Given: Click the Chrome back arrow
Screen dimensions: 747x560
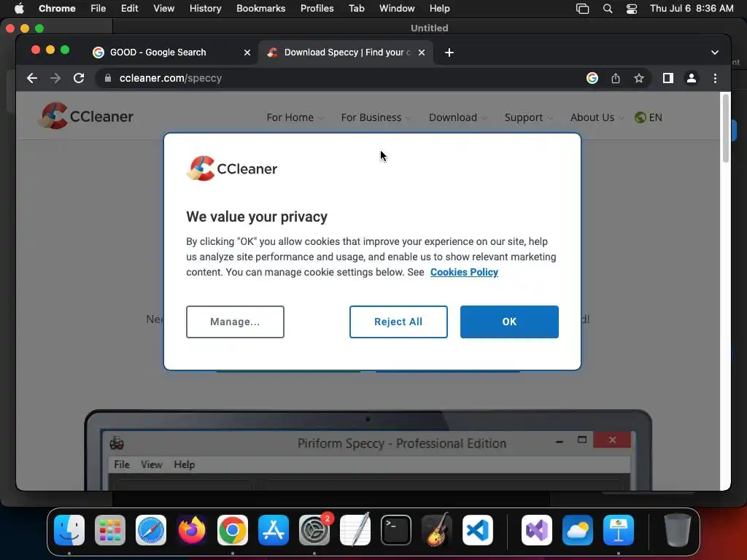Looking at the screenshot, I should tap(32, 78).
